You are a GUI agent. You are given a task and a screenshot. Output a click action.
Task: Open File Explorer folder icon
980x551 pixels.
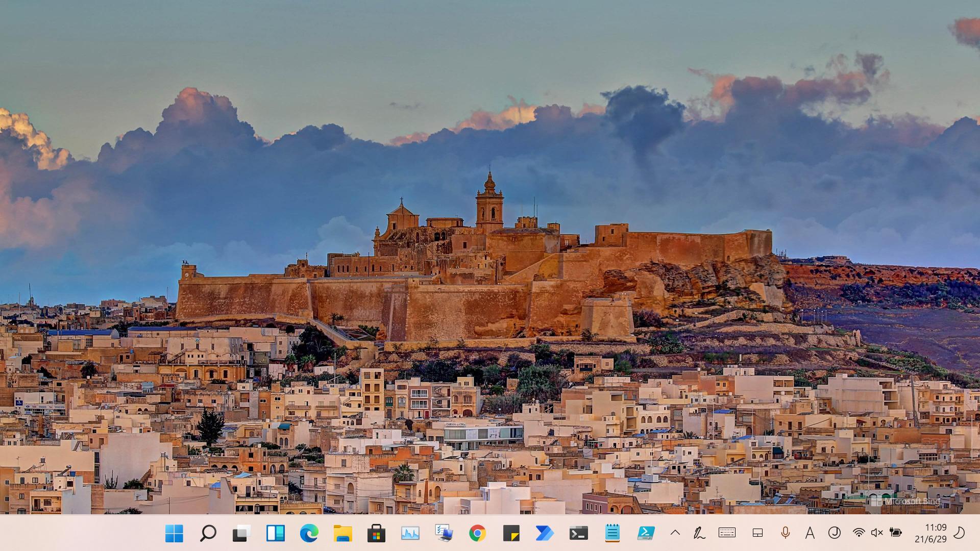[x=342, y=533]
